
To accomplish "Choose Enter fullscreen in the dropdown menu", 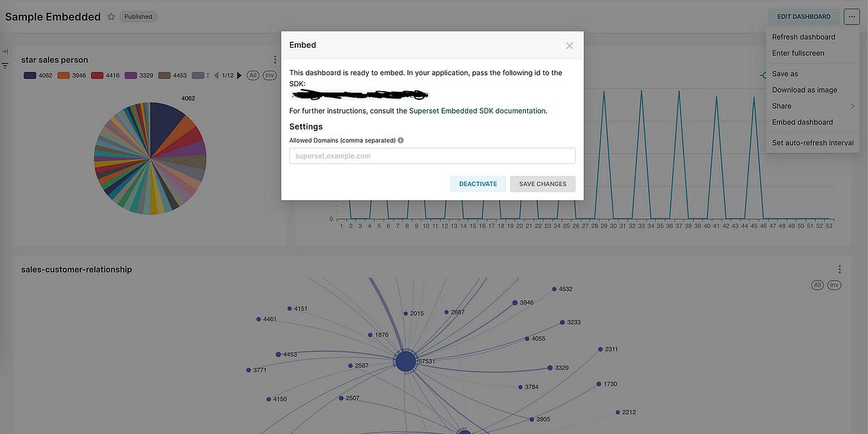I will coord(796,52).
